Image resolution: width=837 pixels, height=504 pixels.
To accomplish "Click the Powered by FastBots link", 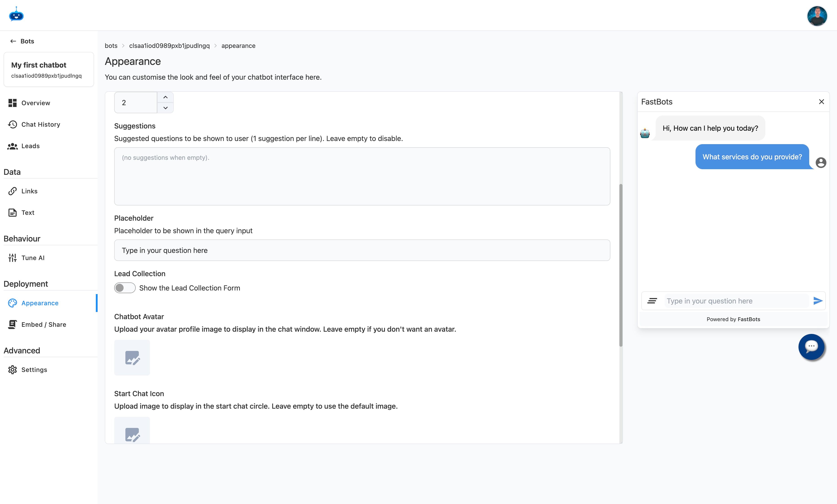I will point(733,319).
